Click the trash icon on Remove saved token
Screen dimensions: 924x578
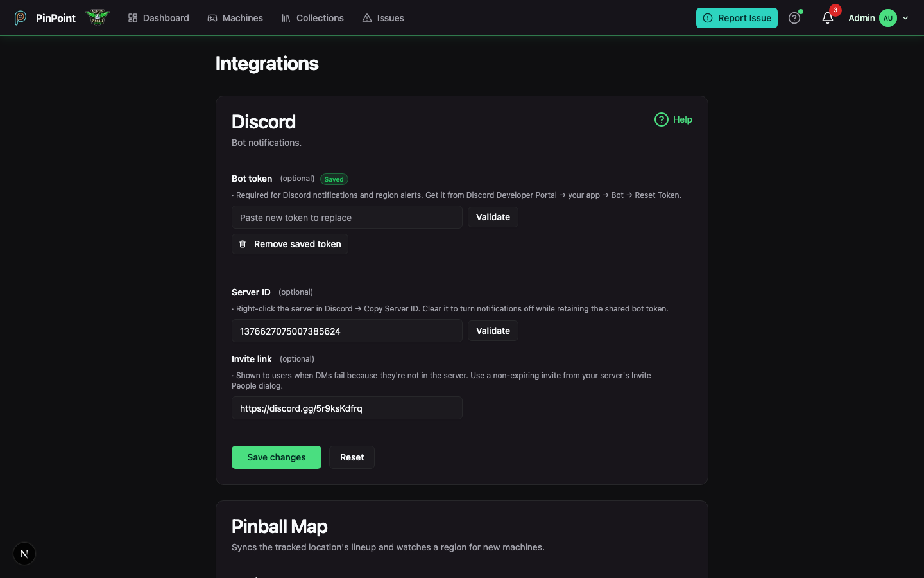point(243,244)
